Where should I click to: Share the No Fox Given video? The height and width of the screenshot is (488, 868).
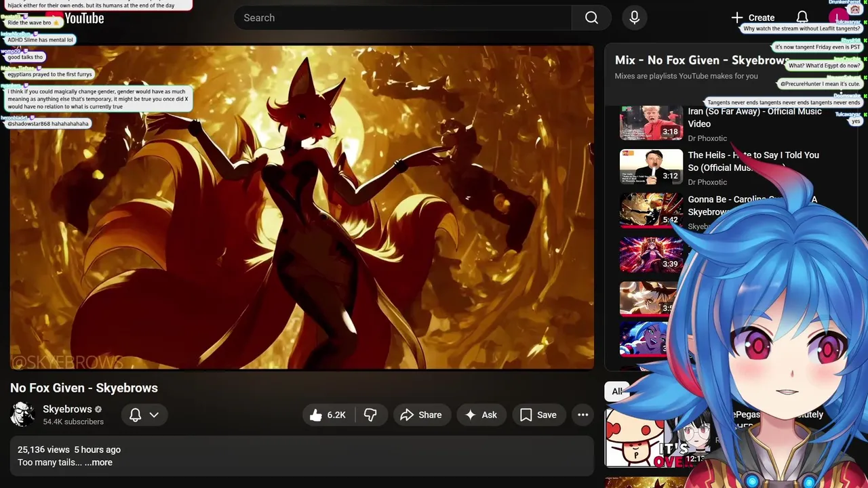420,415
